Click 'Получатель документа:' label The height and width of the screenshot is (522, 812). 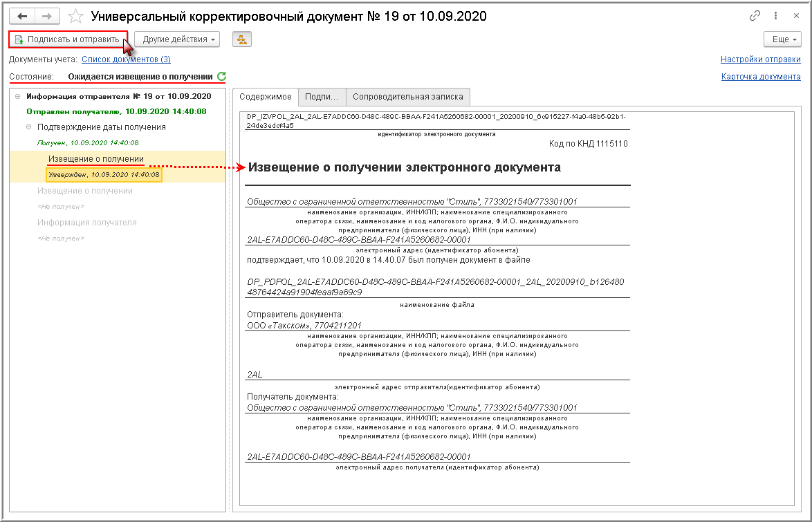293,397
